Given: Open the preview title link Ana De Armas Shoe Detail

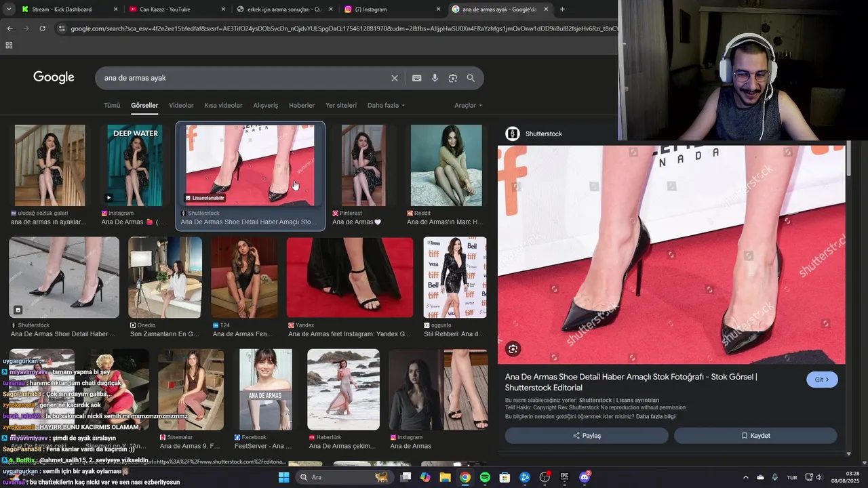Looking at the screenshot, I should [631, 382].
